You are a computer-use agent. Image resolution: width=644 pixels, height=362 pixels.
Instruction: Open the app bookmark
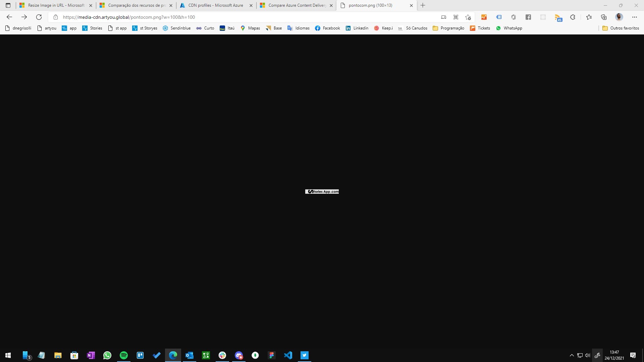[69, 28]
